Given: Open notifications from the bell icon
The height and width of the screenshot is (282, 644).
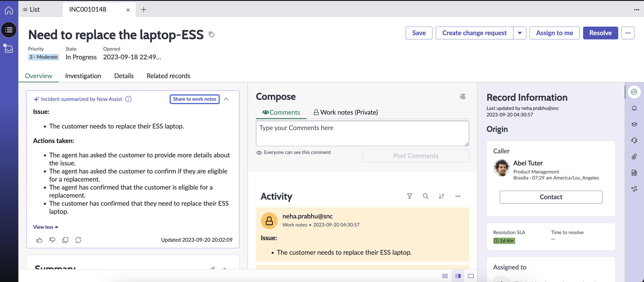Looking at the screenshot, I should (x=634, y=108).
